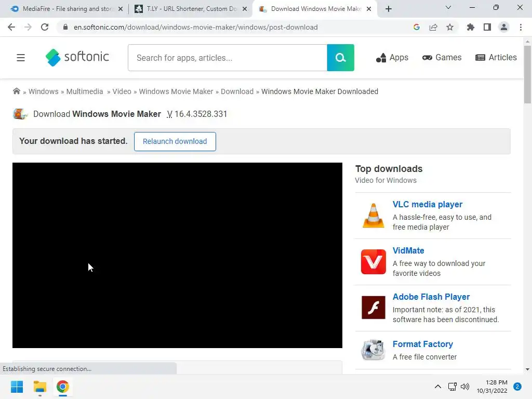Close the T.LY tab
This screenshot has height=399, width=532.
[x=245, y=9]
